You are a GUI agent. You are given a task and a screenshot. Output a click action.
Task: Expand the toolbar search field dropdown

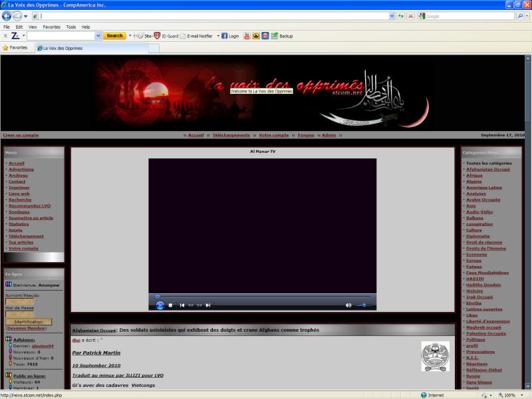coord(98,36)
